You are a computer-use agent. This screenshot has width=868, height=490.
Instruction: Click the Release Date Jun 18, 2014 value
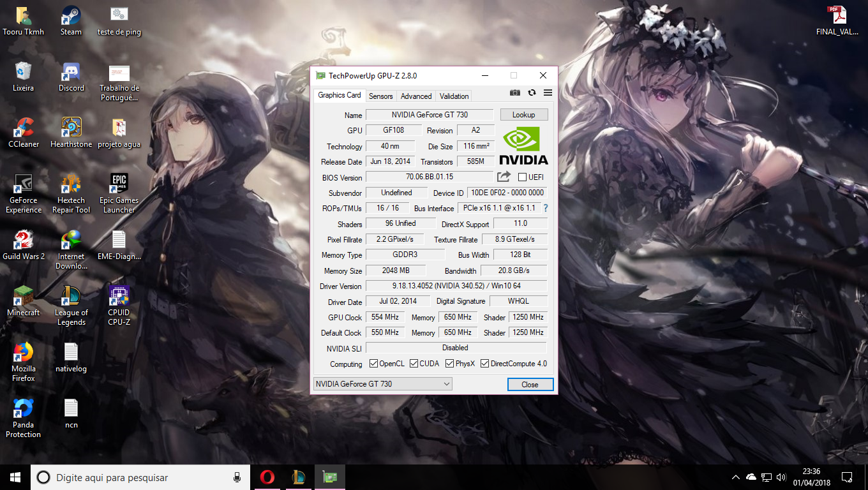tap(390, 161)
